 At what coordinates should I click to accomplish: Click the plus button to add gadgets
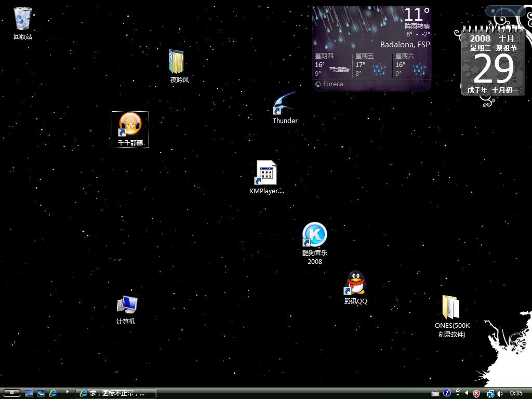tap(493, 11)
